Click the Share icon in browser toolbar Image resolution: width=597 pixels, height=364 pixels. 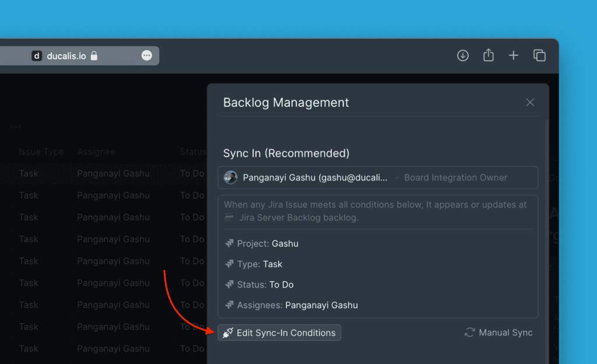[x=489, y=55]
